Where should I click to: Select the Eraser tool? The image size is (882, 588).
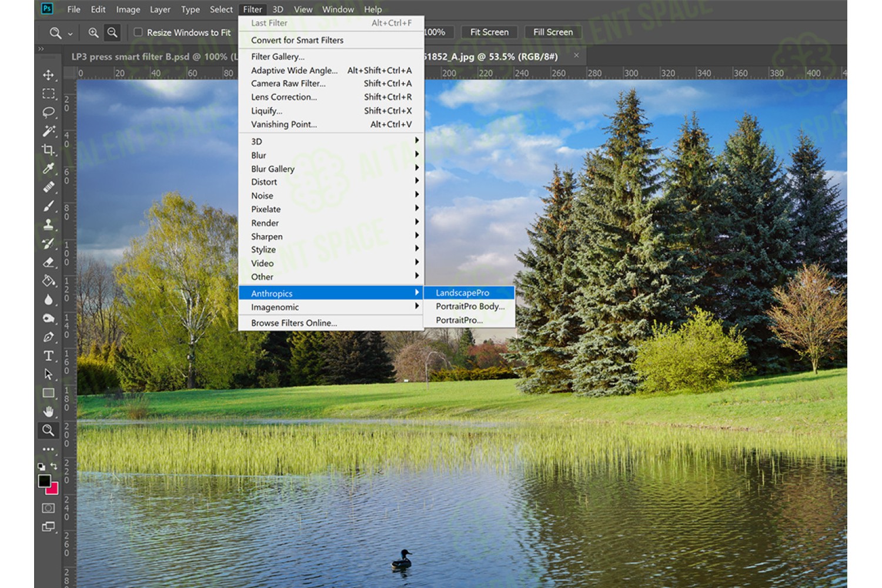point(49,262)
